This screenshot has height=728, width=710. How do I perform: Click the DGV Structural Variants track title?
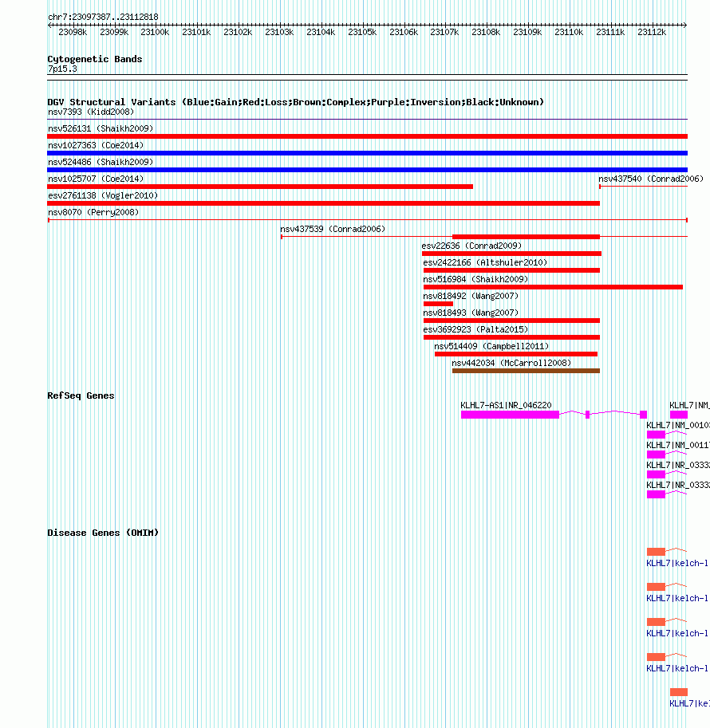[295, 102]
